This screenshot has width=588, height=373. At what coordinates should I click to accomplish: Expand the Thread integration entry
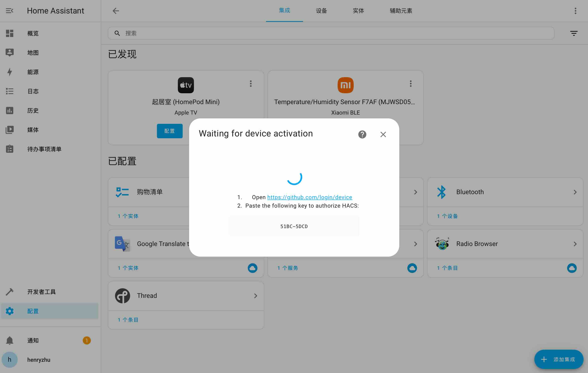(255, 295)
